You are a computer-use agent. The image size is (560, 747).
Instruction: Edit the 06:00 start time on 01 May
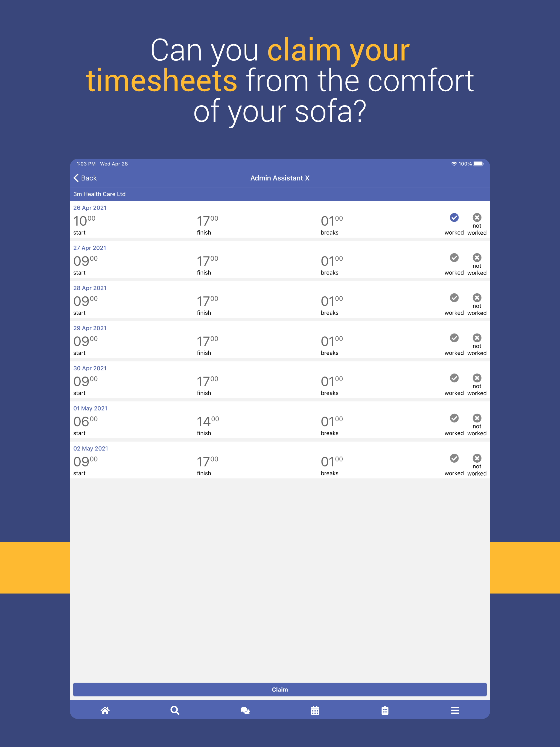pyautogui.click(x=86, y=422)
